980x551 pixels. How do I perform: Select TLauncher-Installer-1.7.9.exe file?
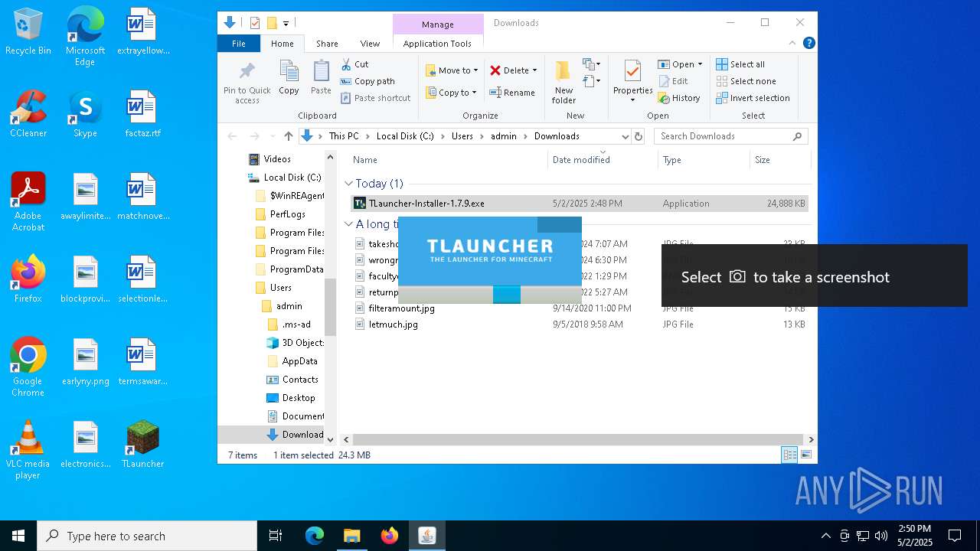(x=580, y=204)
